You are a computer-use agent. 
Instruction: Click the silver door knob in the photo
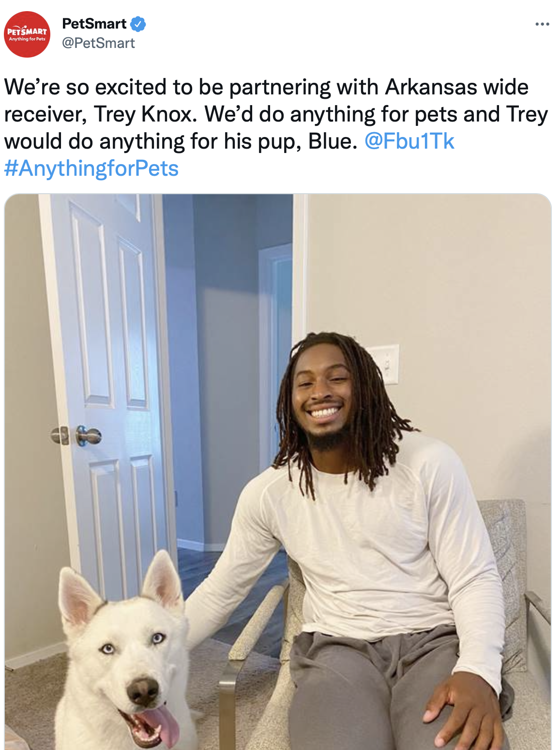89,436
